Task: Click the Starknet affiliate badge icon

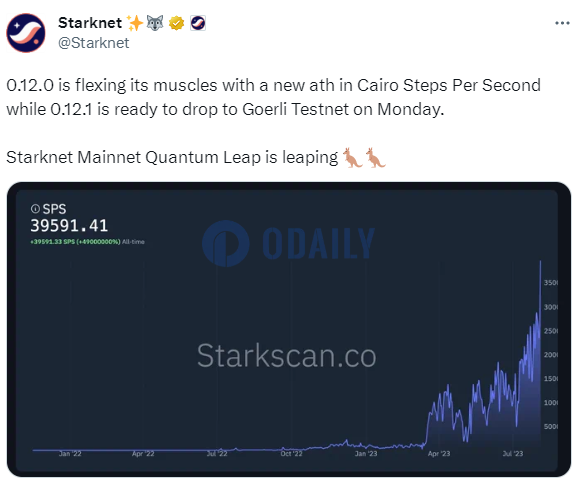Action: point(198,23)
